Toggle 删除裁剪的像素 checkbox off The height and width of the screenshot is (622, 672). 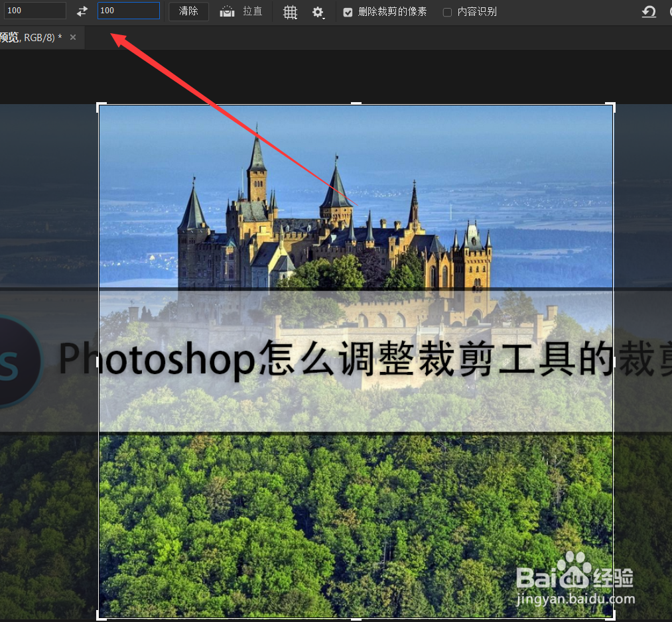click(347, 11)
